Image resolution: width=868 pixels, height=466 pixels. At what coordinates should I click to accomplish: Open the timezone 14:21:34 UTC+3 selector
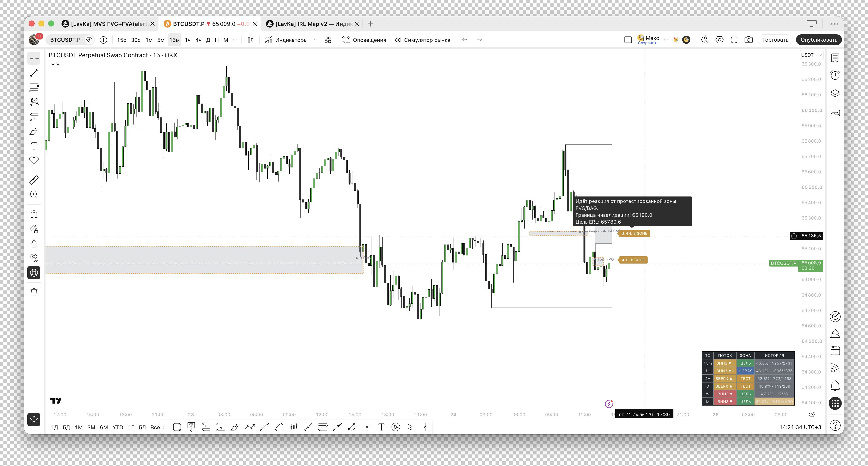coord(800,427)
